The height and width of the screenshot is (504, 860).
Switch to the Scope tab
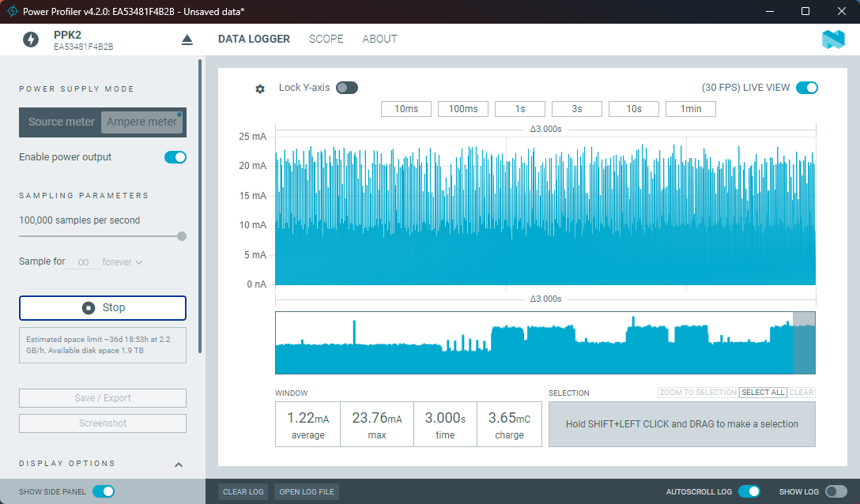point(326,39)
